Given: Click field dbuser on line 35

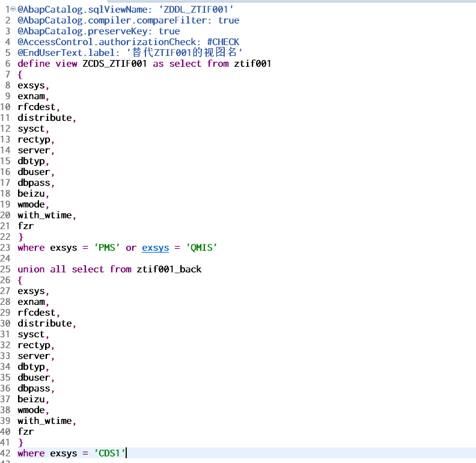Looking at the screenshot, I should 34,378.
